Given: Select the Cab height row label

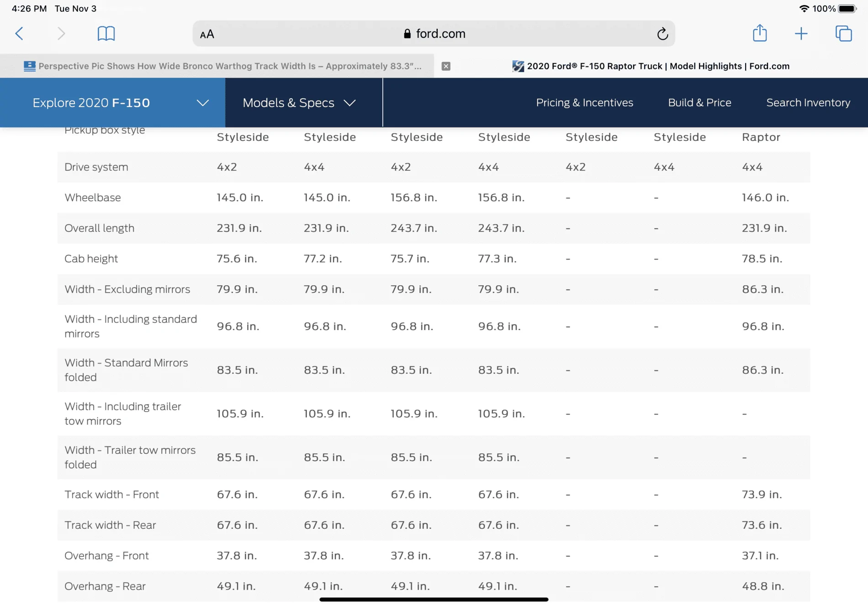Looking at the screenshot, I should click(91, 259).
